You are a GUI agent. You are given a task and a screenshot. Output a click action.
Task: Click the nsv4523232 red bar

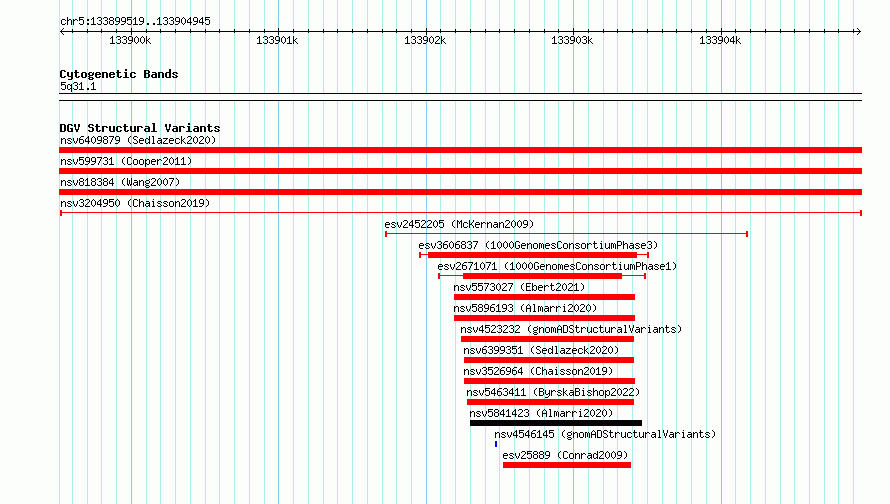click(547, 339)
